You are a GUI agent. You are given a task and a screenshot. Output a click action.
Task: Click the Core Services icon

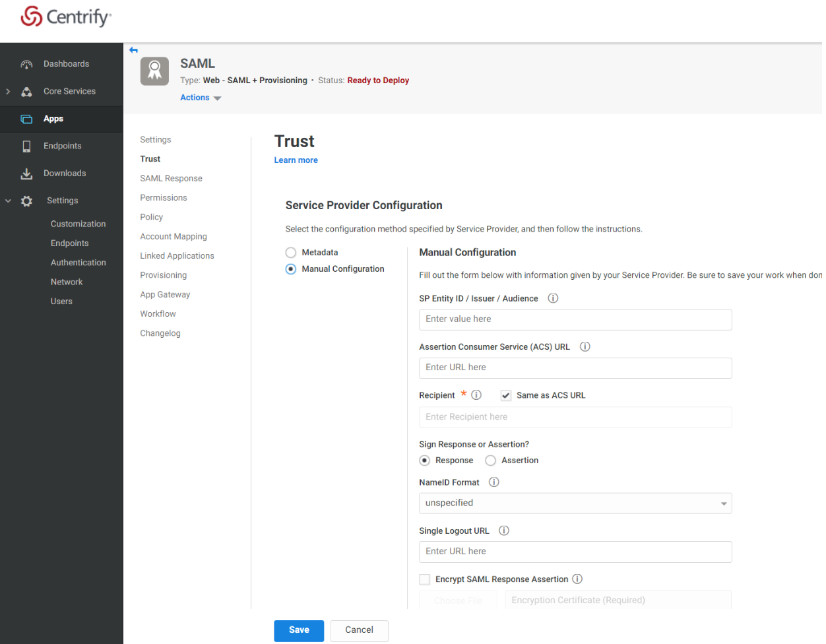(26, 92)
